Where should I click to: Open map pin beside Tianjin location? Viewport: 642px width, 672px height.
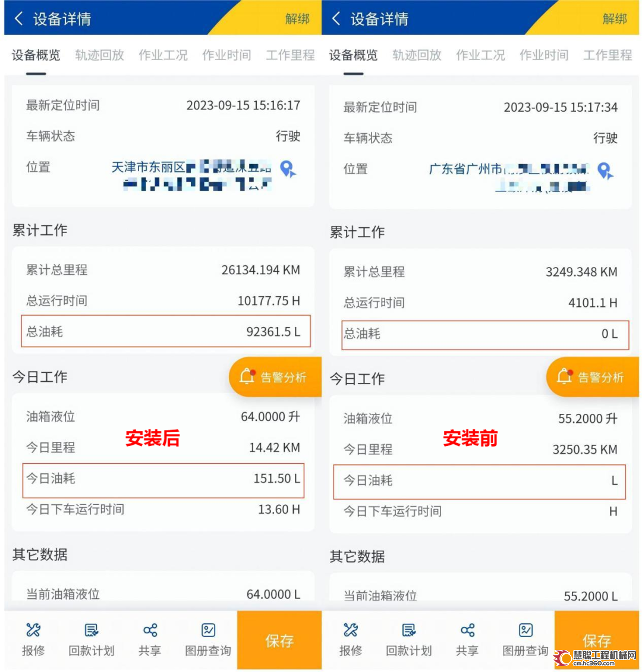pos(288,169)
